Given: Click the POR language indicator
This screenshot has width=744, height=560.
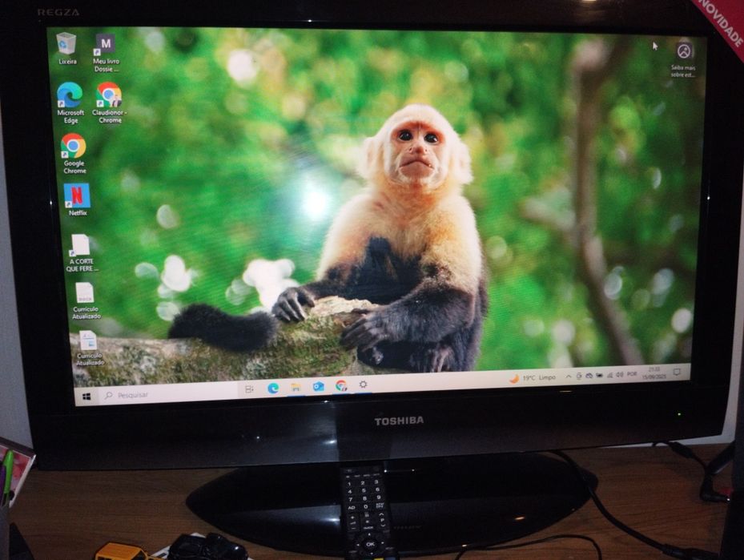Looking at the screenshot, I should tap(632, 374).
